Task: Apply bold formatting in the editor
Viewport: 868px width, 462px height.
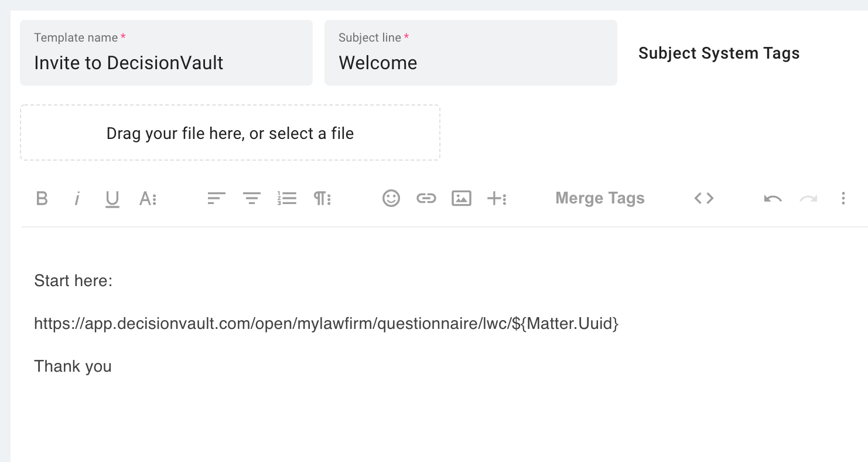Action: (x=42, y=198)
